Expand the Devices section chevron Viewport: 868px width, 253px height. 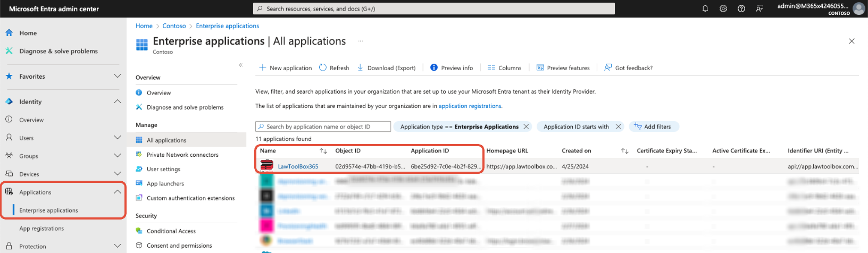(118, 174)
